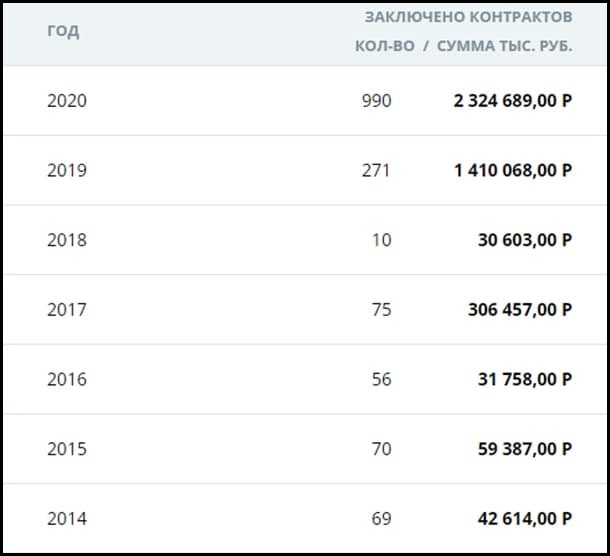Click the 306 457,00 sum value
This screenshot has width=610, height=556.
click(x=519, y=309)
